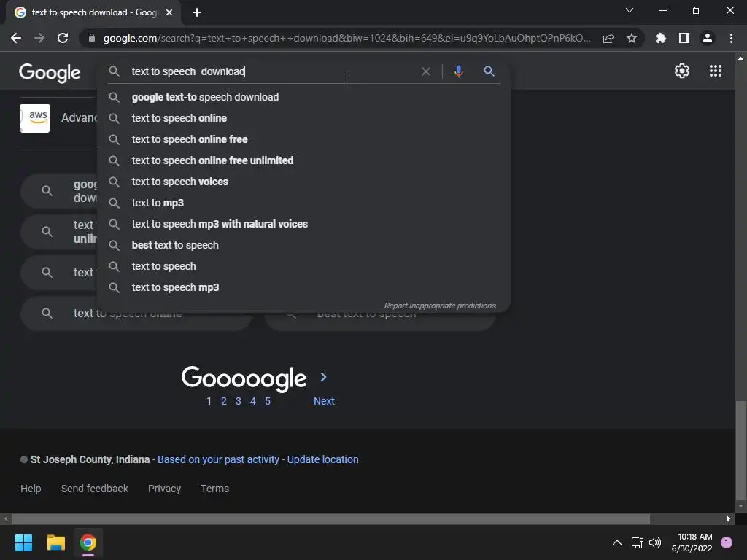The image size is (747, 560).
Task: Open the Extensions puzzle icon
Action: coord(661,38)
